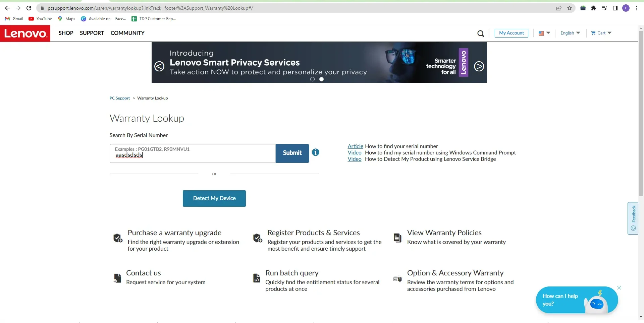Open the site search magnifier icon
Image resolution: width=644 pixels, height=323 pixels.
481,34
